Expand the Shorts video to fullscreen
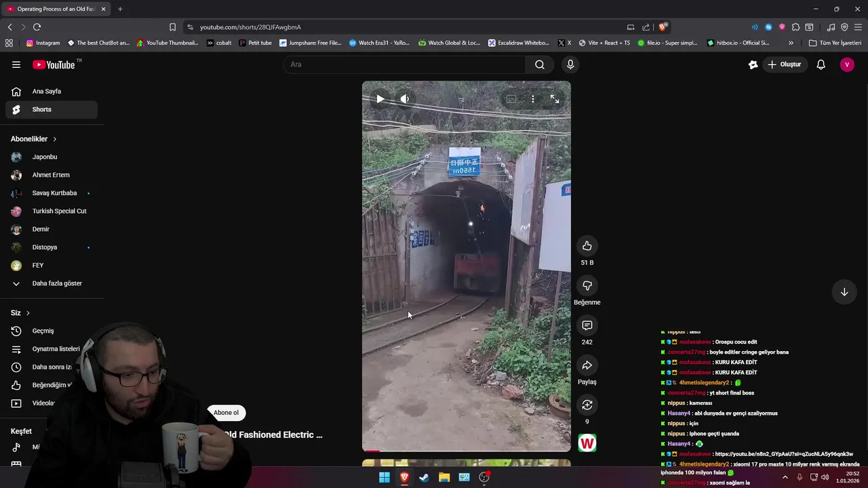Viewport: 868px width, 488px height. click(555, 99)
